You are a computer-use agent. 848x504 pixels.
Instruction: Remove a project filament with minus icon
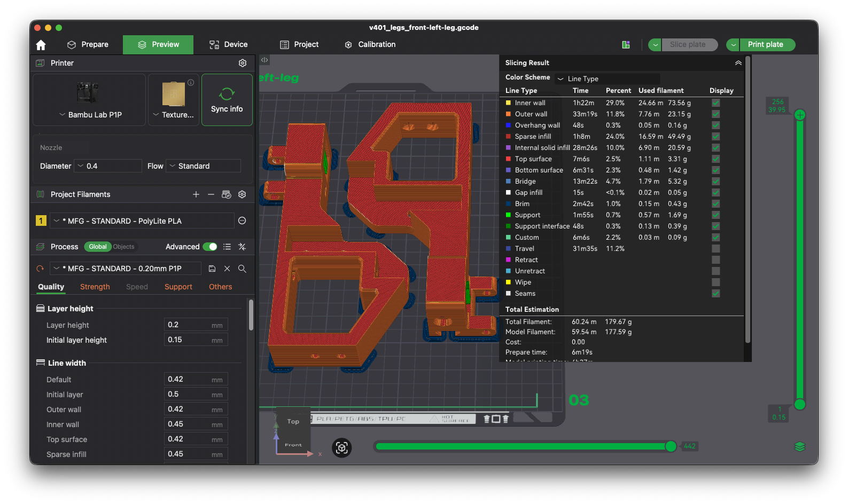pyautogui.click(x=211, y=194)
